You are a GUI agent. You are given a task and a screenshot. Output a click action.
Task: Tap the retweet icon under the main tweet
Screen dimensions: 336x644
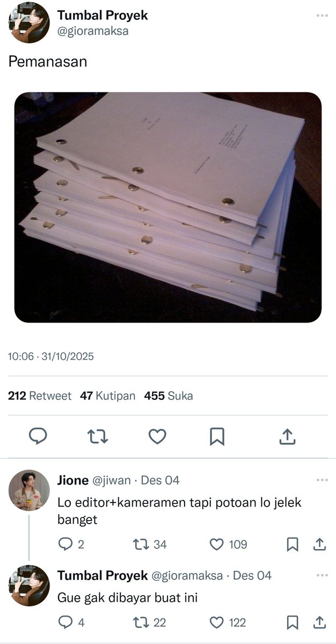pos(97,437)
